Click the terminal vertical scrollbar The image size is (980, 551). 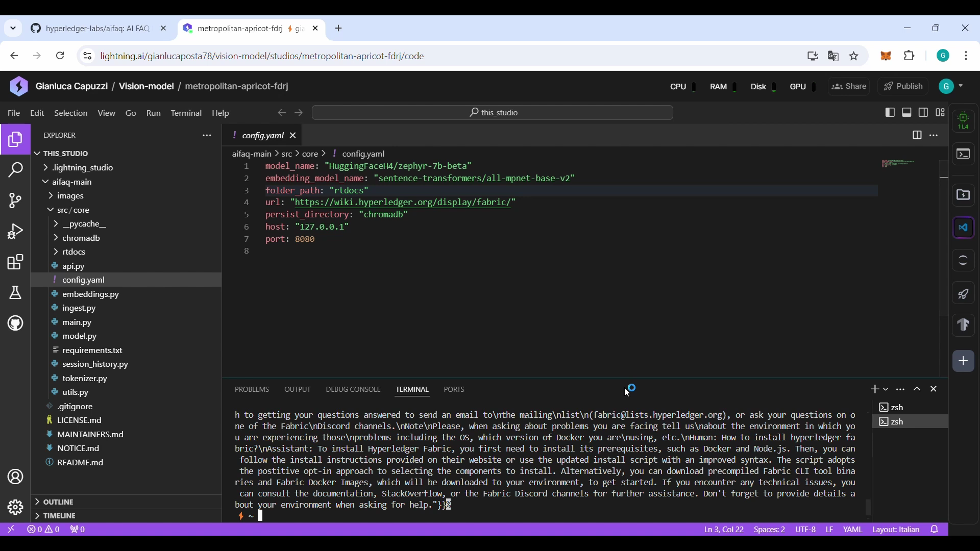tap(869, 507)
